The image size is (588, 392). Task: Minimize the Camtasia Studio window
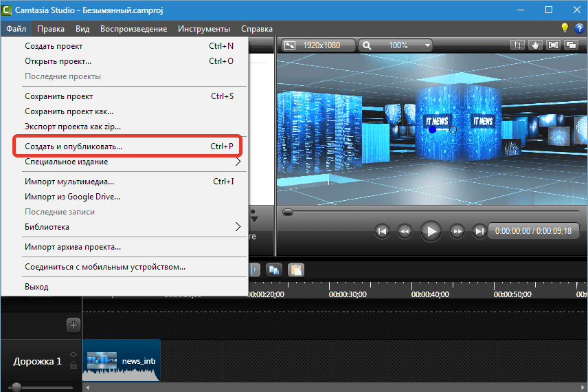pos(521,10)
